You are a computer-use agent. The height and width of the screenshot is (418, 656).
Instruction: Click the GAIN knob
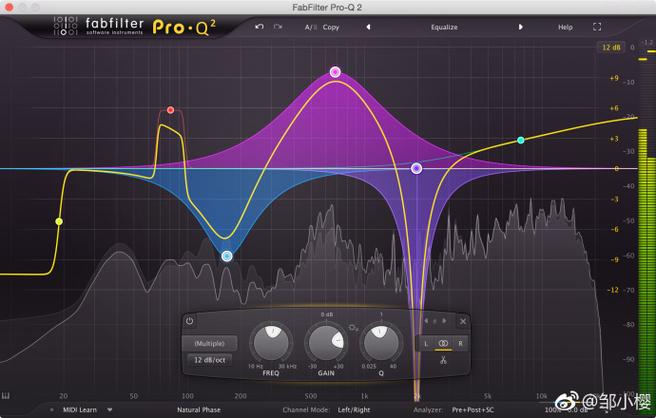coord(326,342)
